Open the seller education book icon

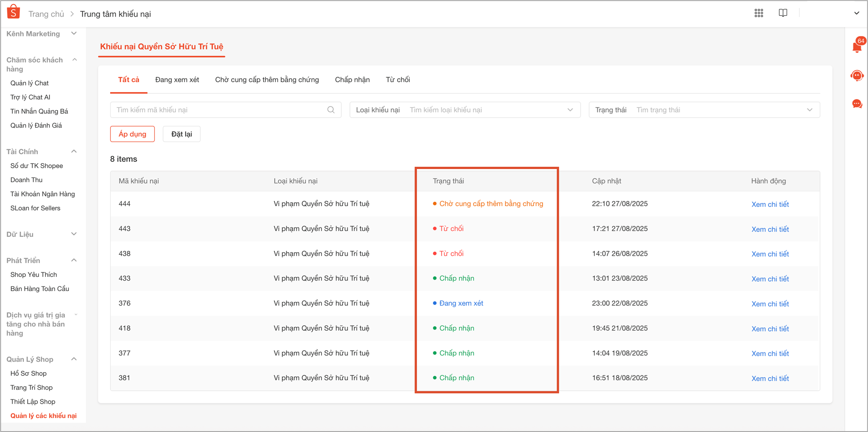tap(783, 13)
